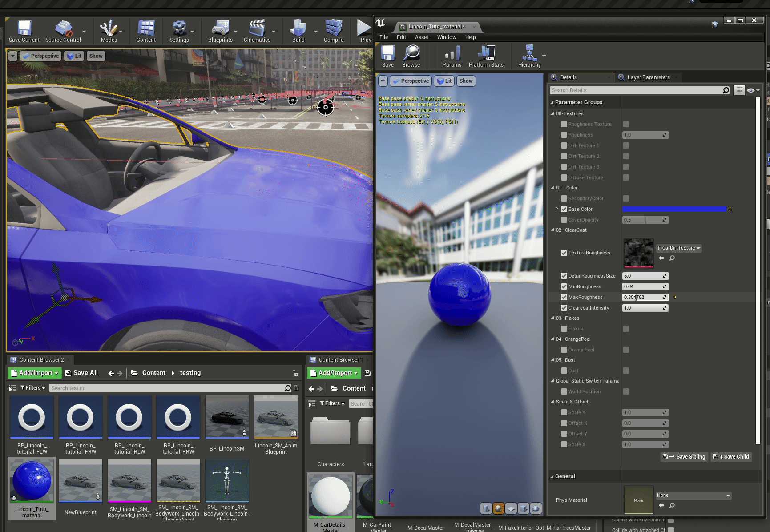Select the cube preview mesh button

click(x=524, y=508)
